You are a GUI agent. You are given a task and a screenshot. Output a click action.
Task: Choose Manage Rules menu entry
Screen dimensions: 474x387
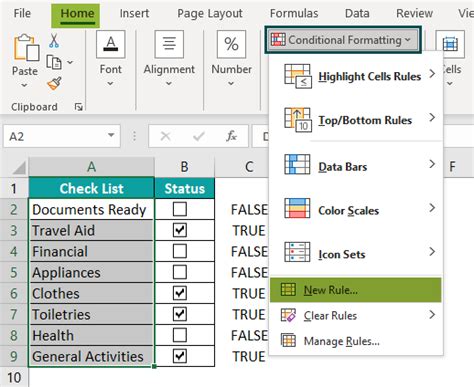(356, 341)
